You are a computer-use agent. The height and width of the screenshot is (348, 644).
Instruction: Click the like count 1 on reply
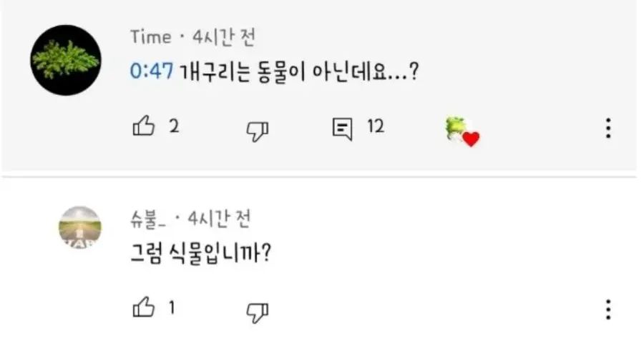click(172, 308)
